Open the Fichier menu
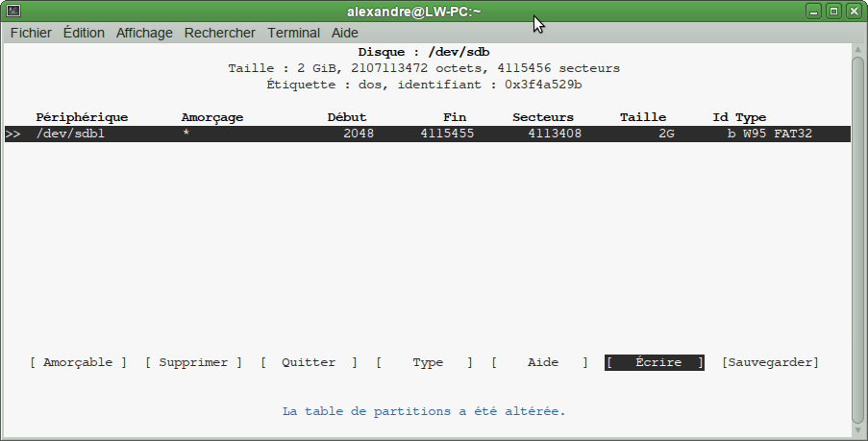 pos(31,33)
